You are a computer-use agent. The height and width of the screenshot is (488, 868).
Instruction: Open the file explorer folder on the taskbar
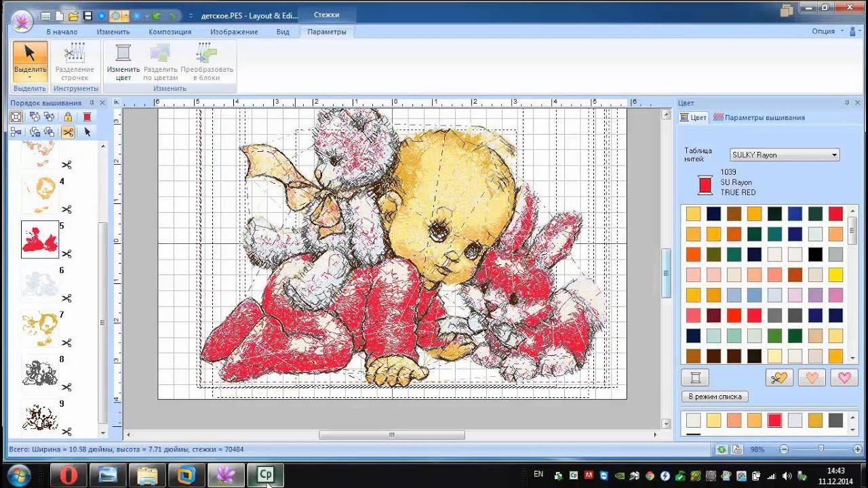point(146,475)
